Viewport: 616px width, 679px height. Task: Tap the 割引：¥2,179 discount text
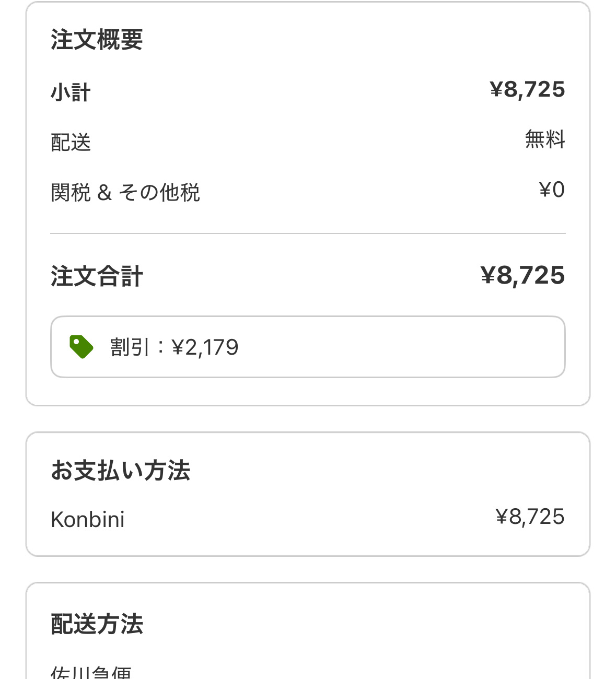click(174, 347)
